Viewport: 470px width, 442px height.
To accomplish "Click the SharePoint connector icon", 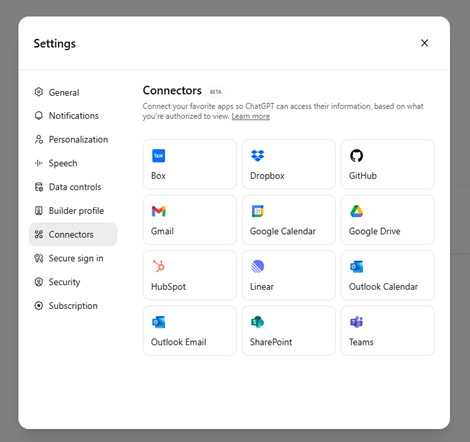I will click(x=257, y=322).
